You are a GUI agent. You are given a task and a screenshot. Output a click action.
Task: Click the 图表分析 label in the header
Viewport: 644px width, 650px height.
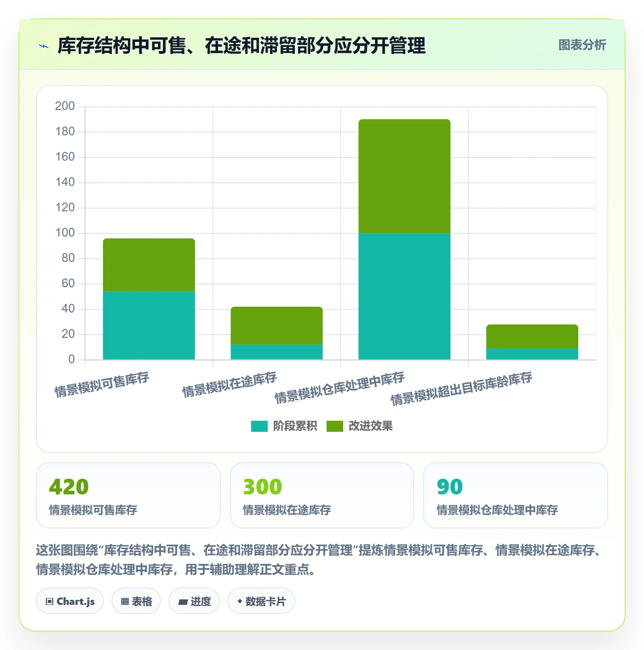[x=582, y=45]
